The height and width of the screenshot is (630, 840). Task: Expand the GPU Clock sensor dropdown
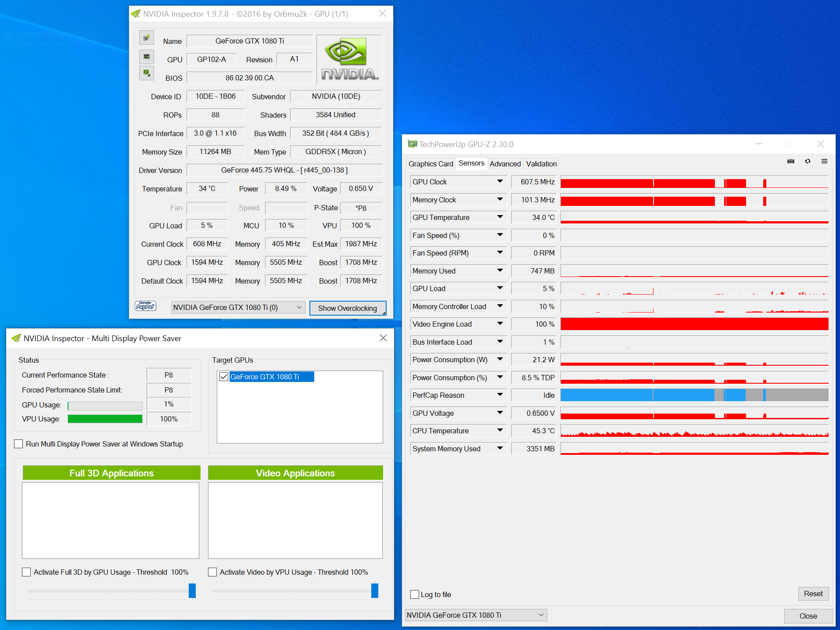[x=500, y=181]
